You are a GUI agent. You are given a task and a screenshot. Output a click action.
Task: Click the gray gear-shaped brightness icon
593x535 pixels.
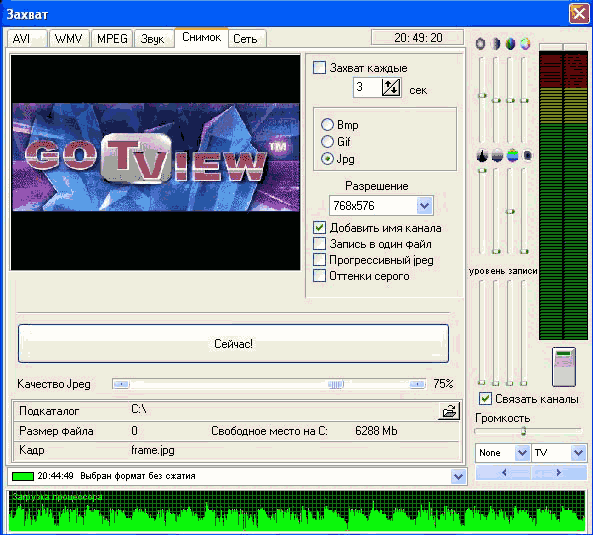[480, 43]
